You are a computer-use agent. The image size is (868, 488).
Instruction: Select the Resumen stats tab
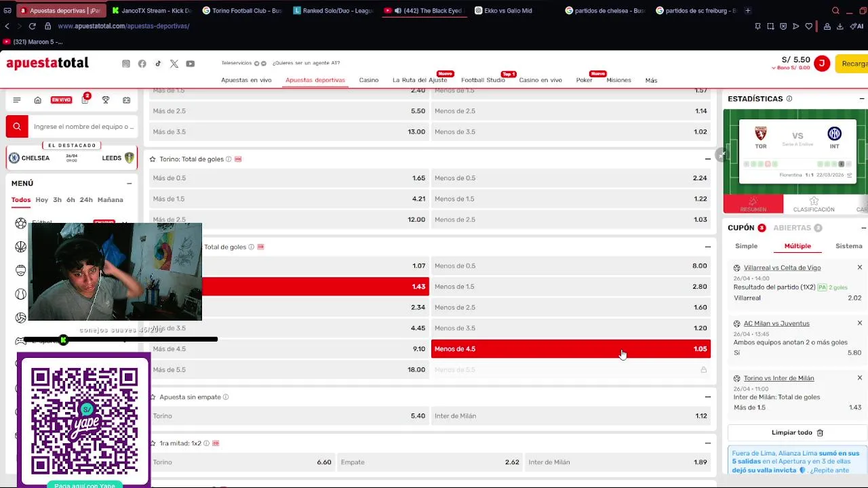coord(753,204)
